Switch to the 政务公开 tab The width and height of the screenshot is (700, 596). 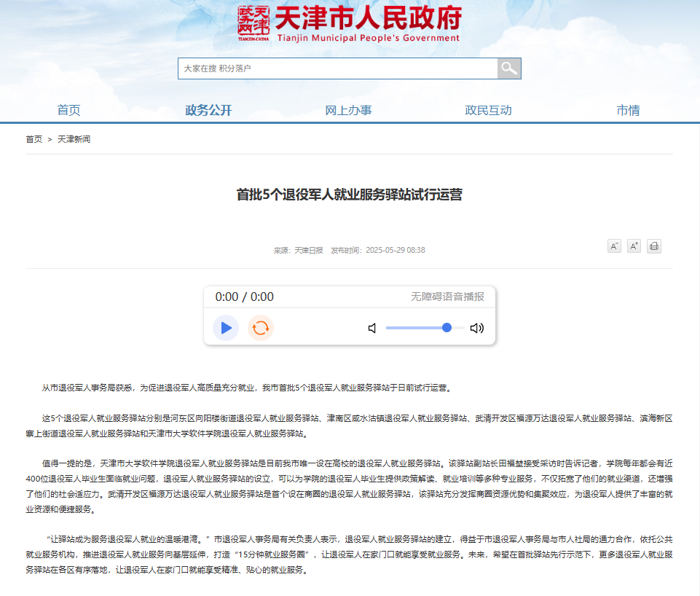pyautogui.click(x=208, y=111)
